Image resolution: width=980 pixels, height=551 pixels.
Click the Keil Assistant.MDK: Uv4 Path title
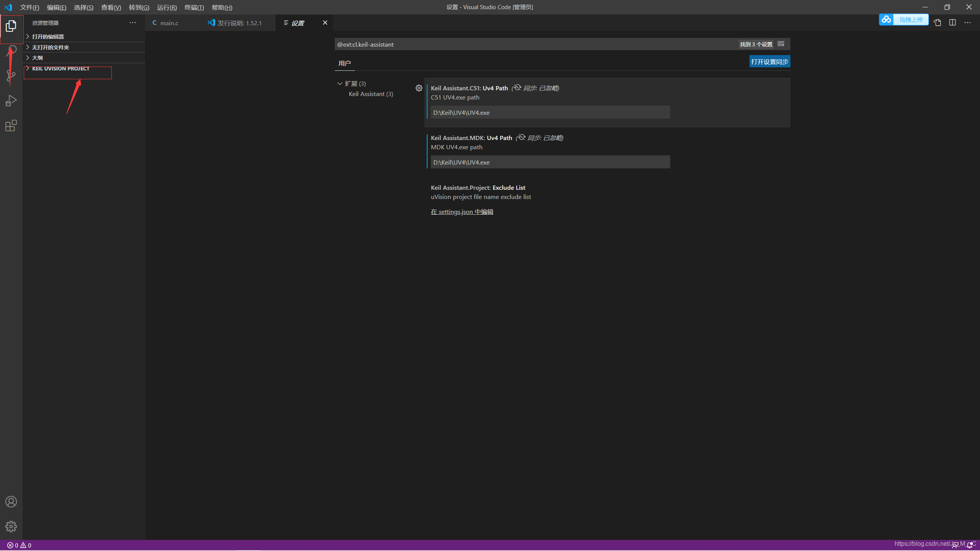pyautogui.click(x=471, y=138)
